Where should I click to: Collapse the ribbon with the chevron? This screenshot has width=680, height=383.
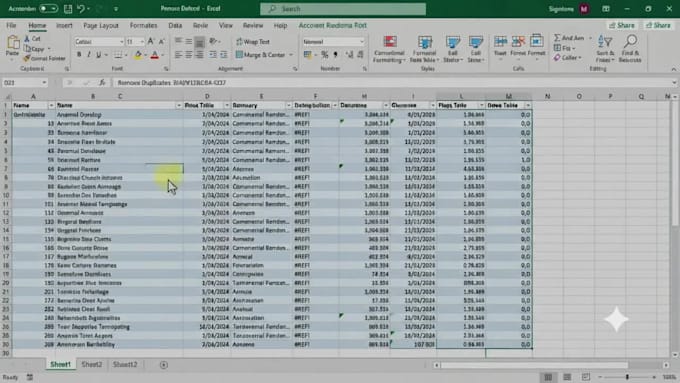point(673,69)
